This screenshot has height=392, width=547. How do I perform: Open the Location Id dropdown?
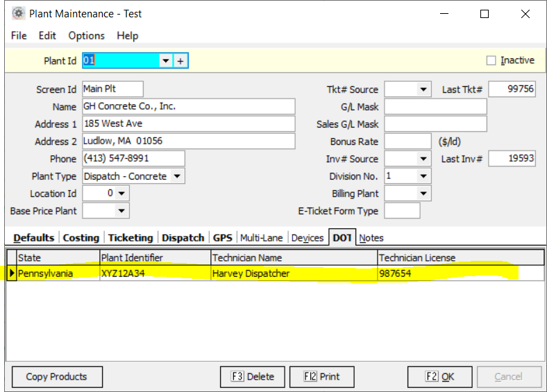[x=122, y=194]
